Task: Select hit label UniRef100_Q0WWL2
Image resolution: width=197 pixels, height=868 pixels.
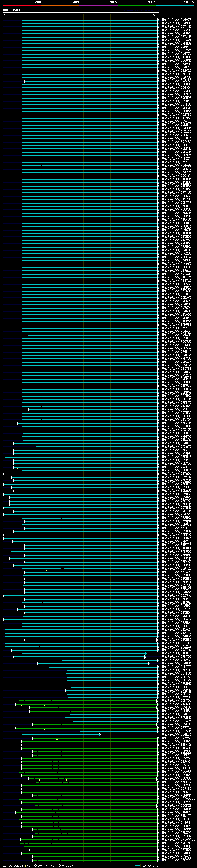Action: tap(177, 125)
